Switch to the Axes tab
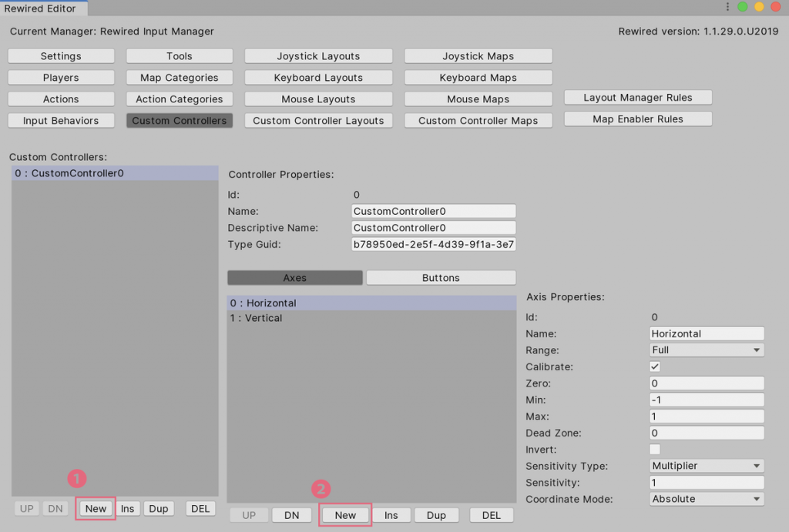 295,278
